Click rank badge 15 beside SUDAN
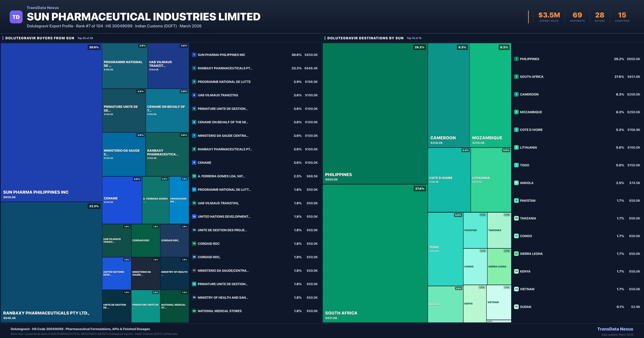 point(516,307)
